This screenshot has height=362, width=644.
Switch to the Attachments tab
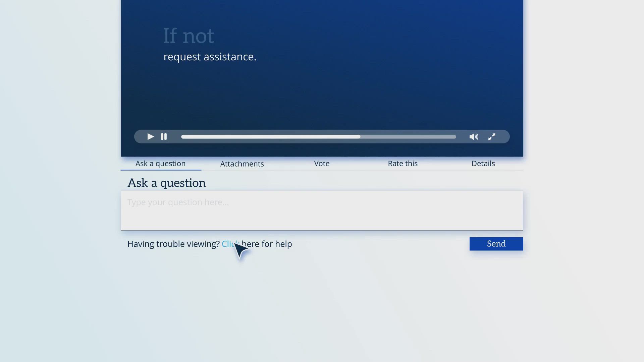point(242,164)
